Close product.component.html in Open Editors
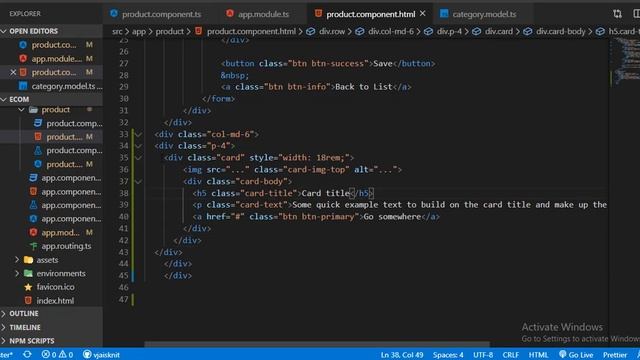The image size is (640, 360). (13, 72)
